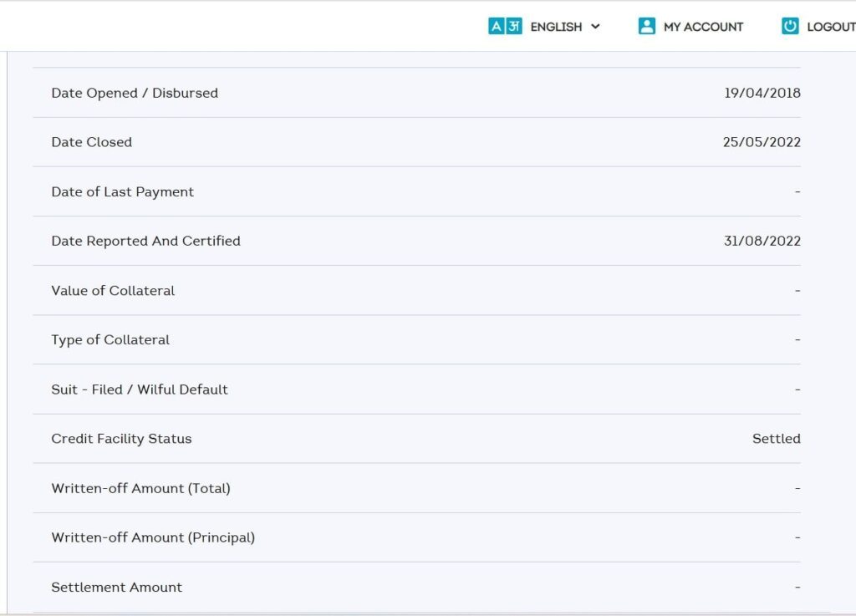856x616 pixels.
Task: Select the Value of Collateral label
Action: (x=113, y=291)
